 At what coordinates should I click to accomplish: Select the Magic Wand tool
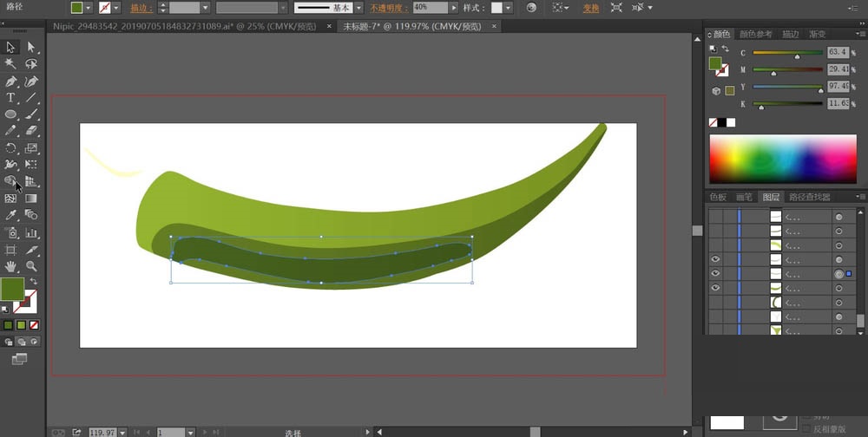[x=10, y=63]
